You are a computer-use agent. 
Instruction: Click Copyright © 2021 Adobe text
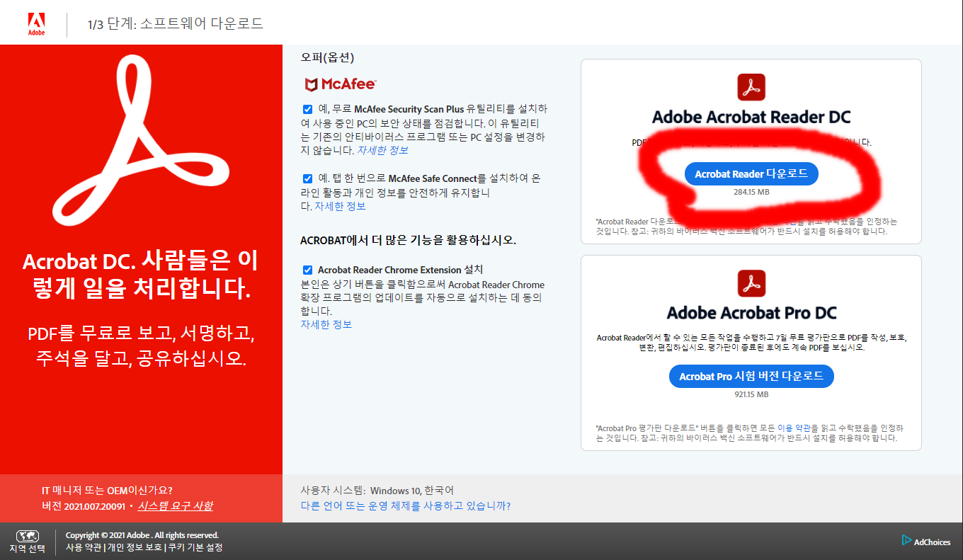point(142,535)
